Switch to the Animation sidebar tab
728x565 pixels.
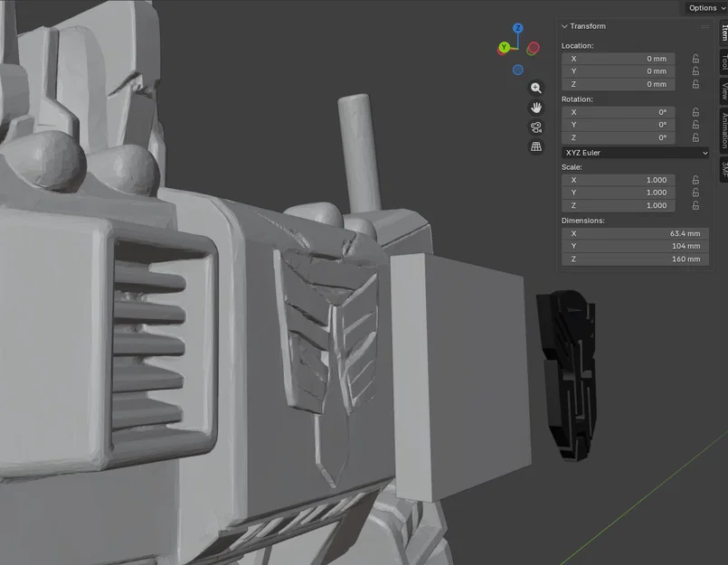(x=723, y=130)
